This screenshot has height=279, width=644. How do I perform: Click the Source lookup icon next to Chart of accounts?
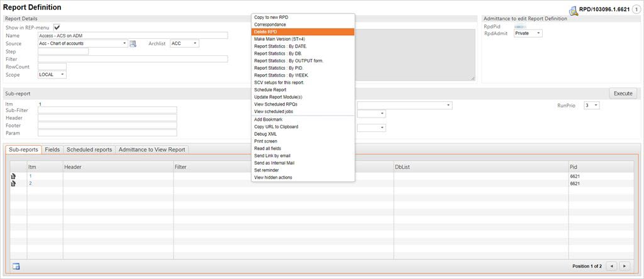[x=133, y=43]
